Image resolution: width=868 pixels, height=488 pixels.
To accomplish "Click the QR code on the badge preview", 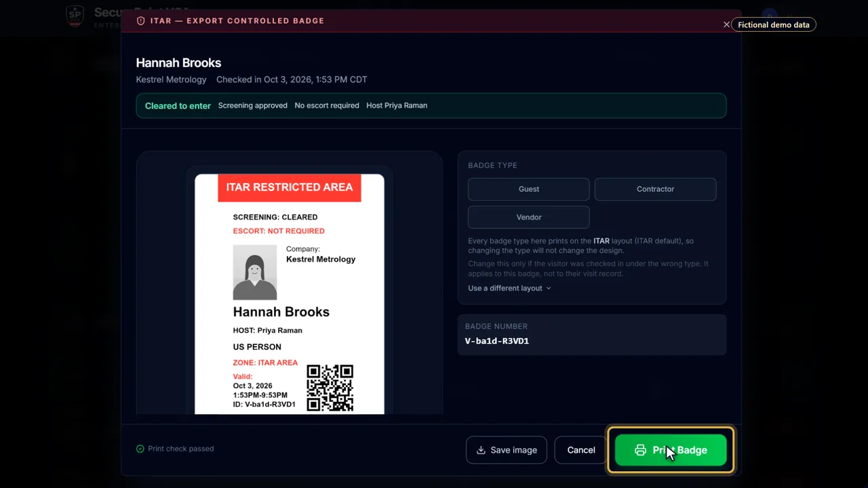I will 330,388.
